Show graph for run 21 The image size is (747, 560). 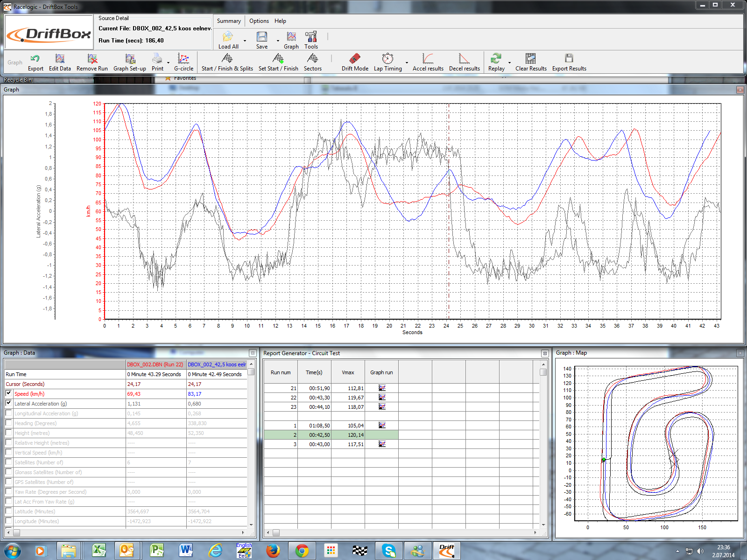(x=382, y=388)
